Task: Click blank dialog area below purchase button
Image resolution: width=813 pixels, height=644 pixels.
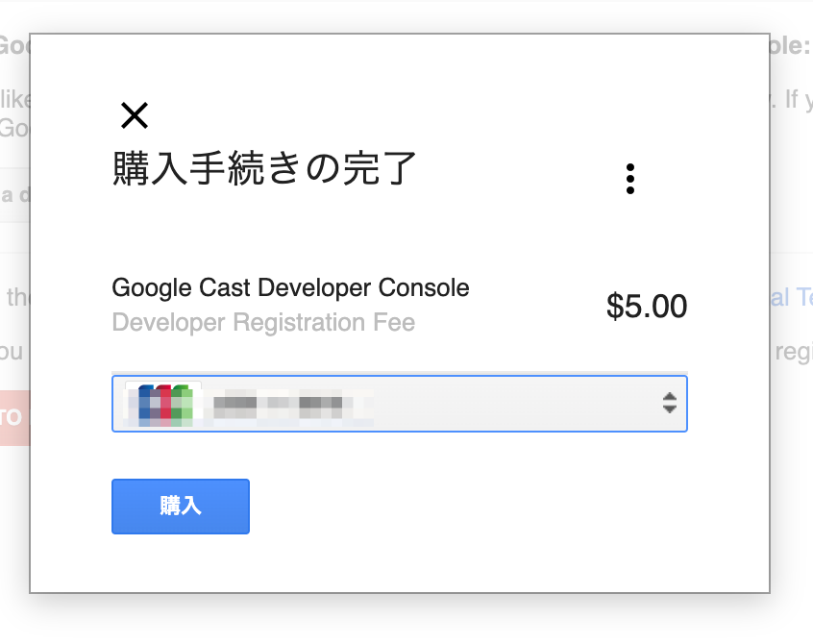Action: tap(399, 563)
